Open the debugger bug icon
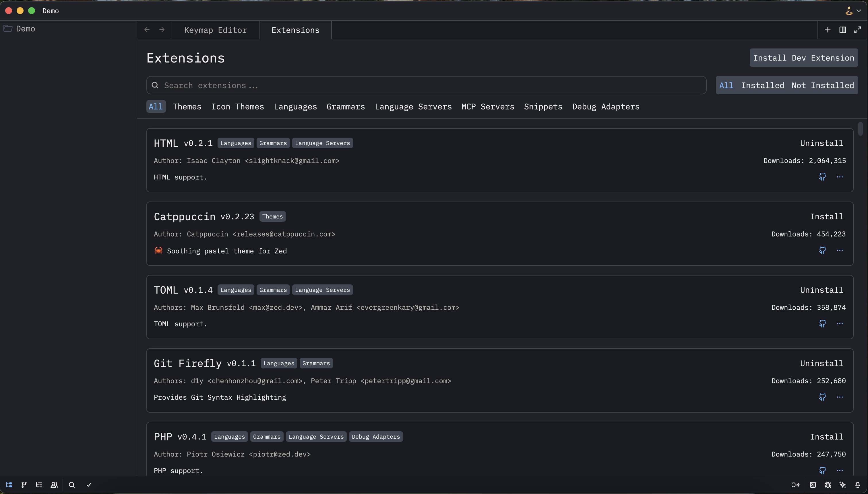This screenshot has height=494, width=868. (x=828, y=485)
